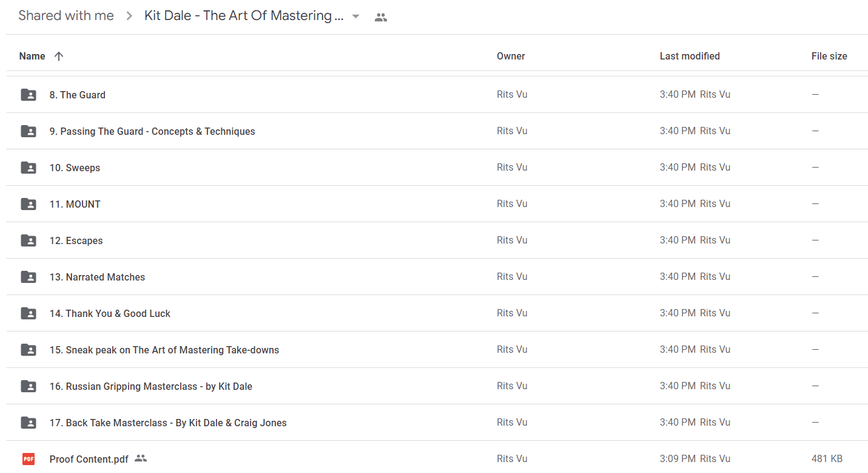Open the dropdown arrow beside Kit Dale folder title
The image size is (868, 473).
coord(356,16)
